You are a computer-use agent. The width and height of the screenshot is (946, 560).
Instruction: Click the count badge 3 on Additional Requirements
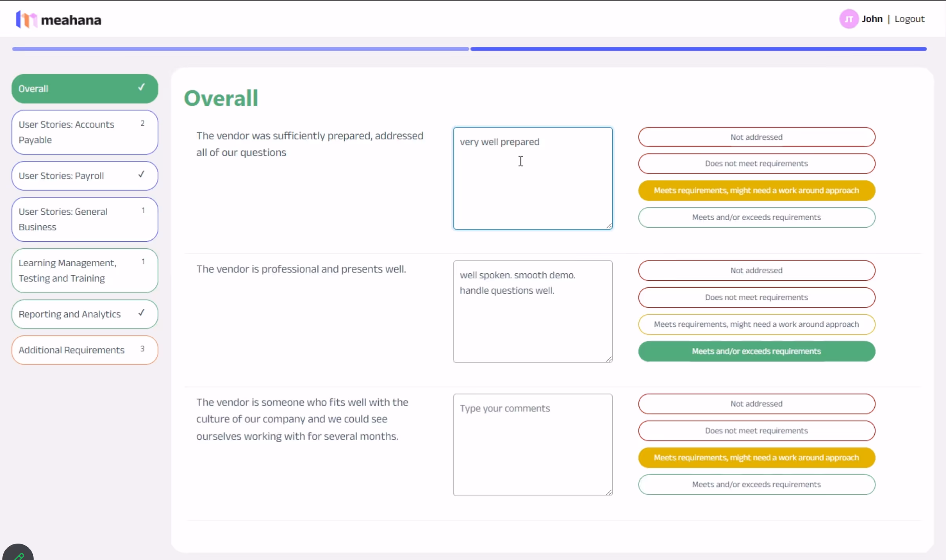142,348
